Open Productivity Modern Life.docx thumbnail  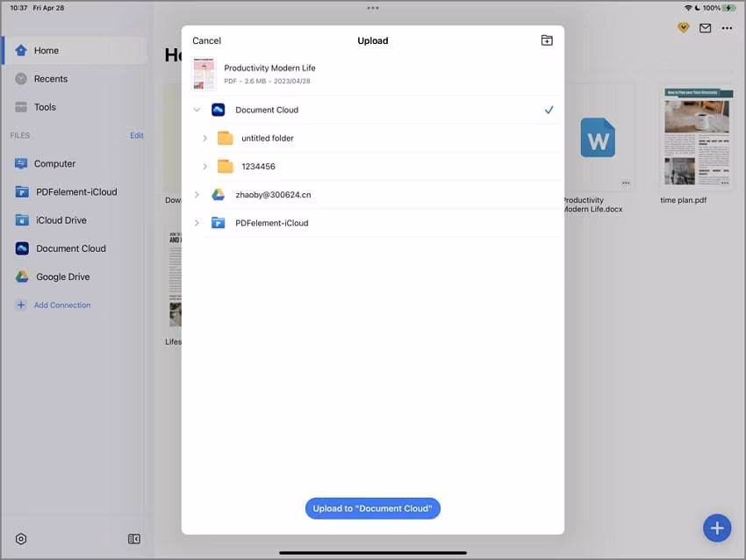pyautogui.click(x=598, y=138)
